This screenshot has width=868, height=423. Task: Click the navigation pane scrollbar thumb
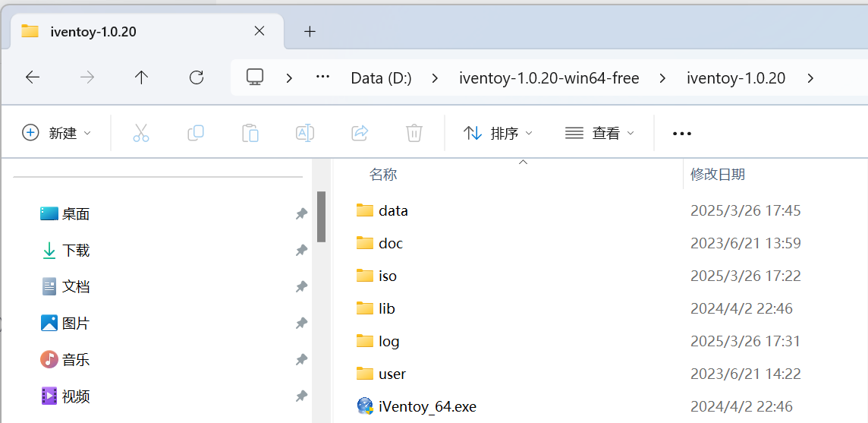coord(321,216)
